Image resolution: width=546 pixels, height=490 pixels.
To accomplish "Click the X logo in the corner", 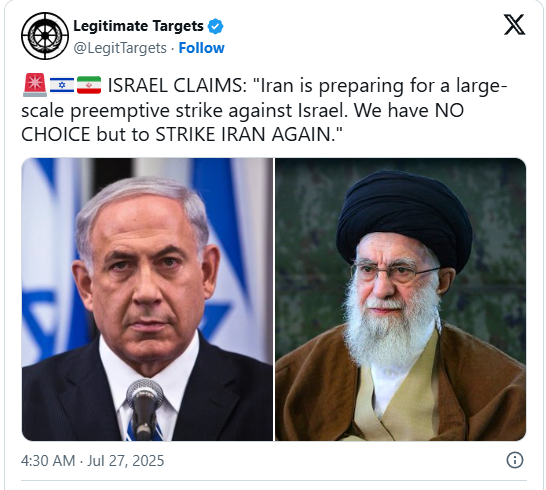I will coord(514,25).
